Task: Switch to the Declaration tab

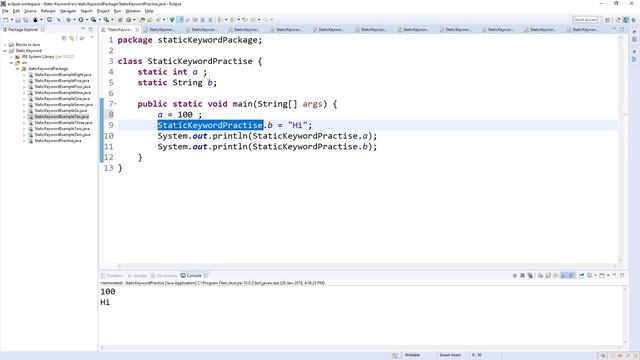Action: (164, 276)
